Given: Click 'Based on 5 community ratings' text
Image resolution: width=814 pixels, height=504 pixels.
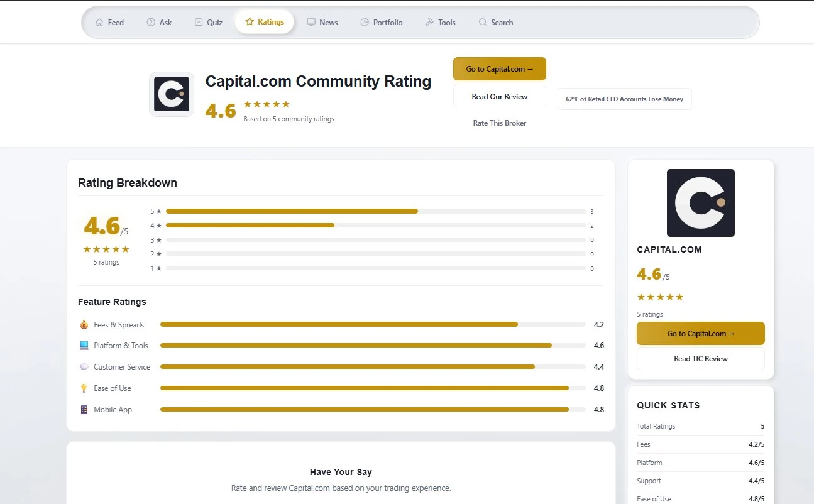Looking at the screenshot, I should tap(289, 119).
